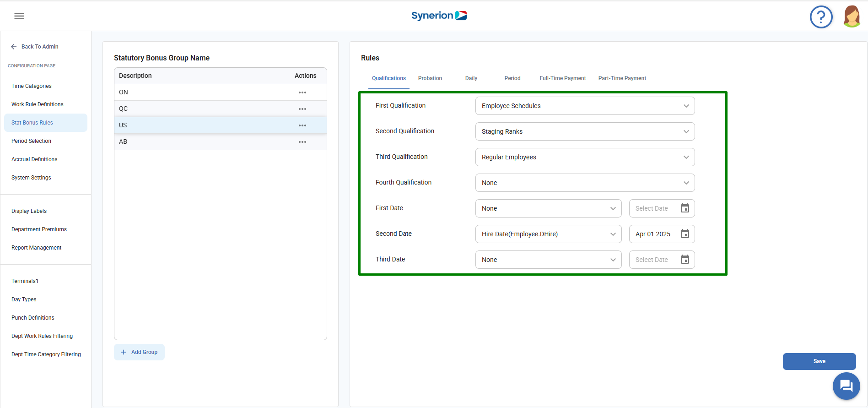Open System Settings page
Viewport: 868px width, 408px height.
(46, 178)
